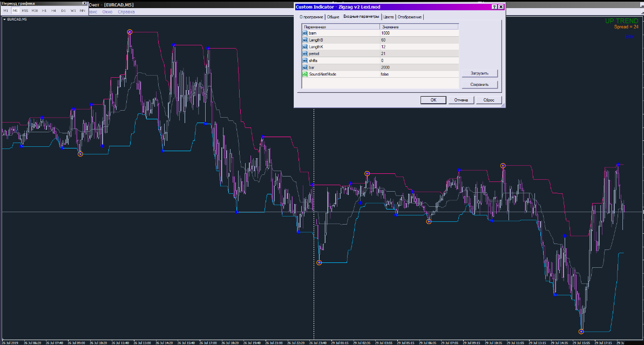Click the help question mark icon in dialog
This screenshot has height=345, width=644.
tap(494, 6)
